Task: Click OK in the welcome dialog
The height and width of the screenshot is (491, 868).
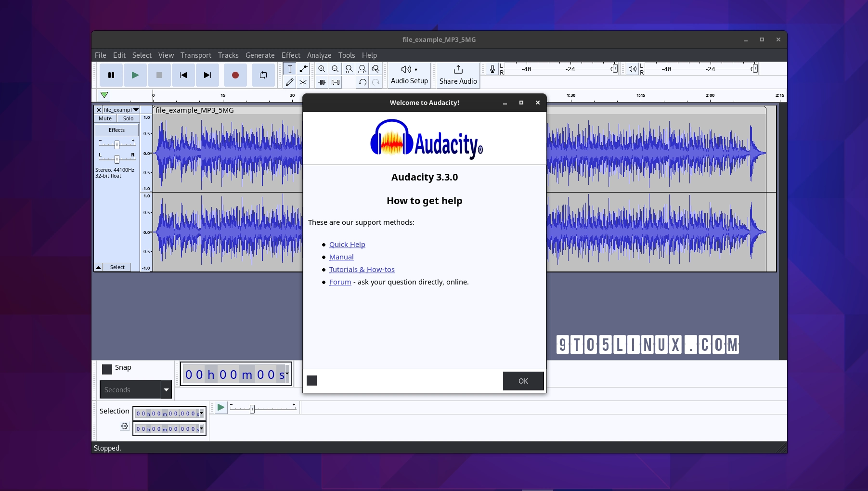Action: 523,381
